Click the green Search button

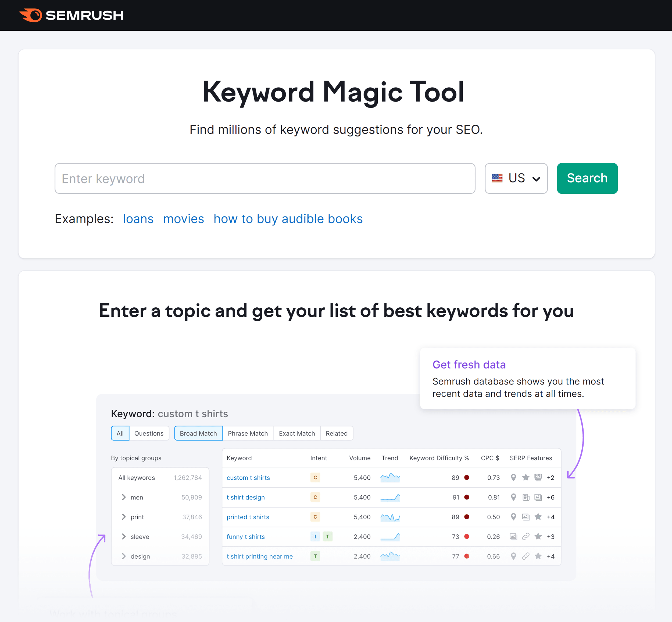click(x=587, y=178)
